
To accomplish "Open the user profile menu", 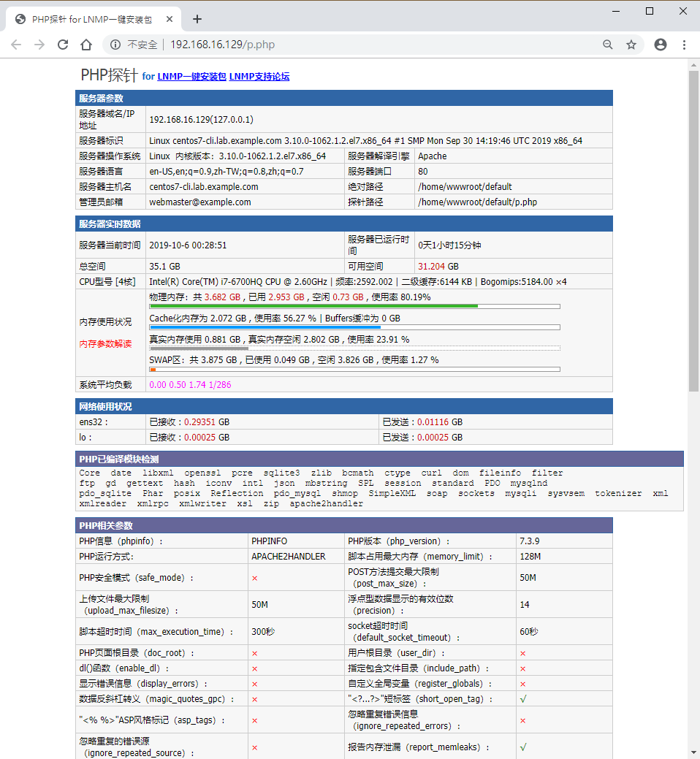I will (661, 45).
